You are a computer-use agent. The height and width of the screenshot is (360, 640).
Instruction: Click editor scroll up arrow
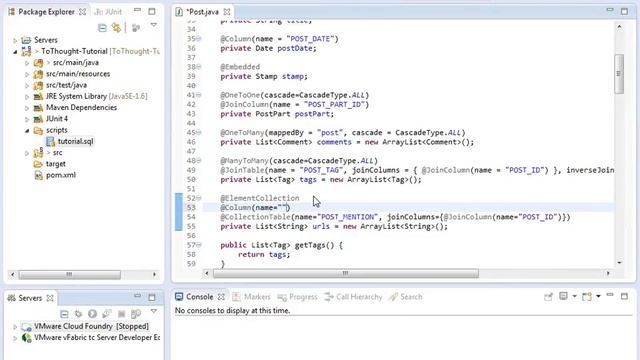pos(619,27)
